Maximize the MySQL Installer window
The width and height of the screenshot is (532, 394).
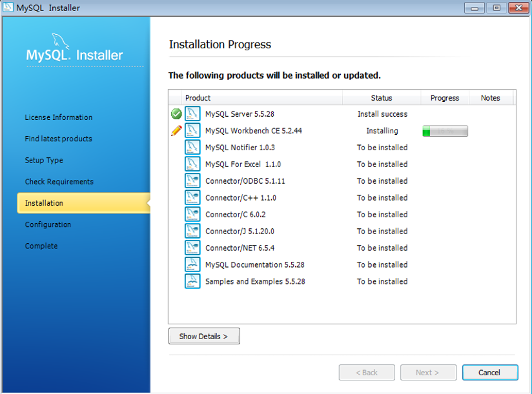pos(496,8)
